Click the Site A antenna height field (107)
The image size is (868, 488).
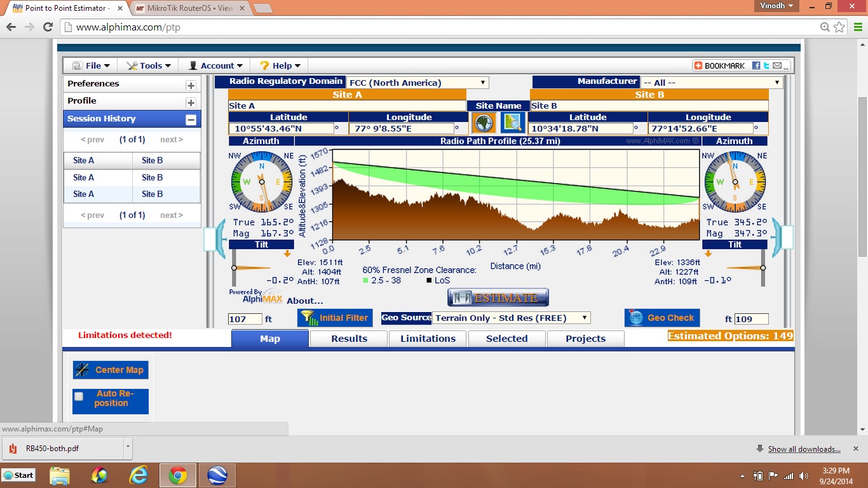245,319
